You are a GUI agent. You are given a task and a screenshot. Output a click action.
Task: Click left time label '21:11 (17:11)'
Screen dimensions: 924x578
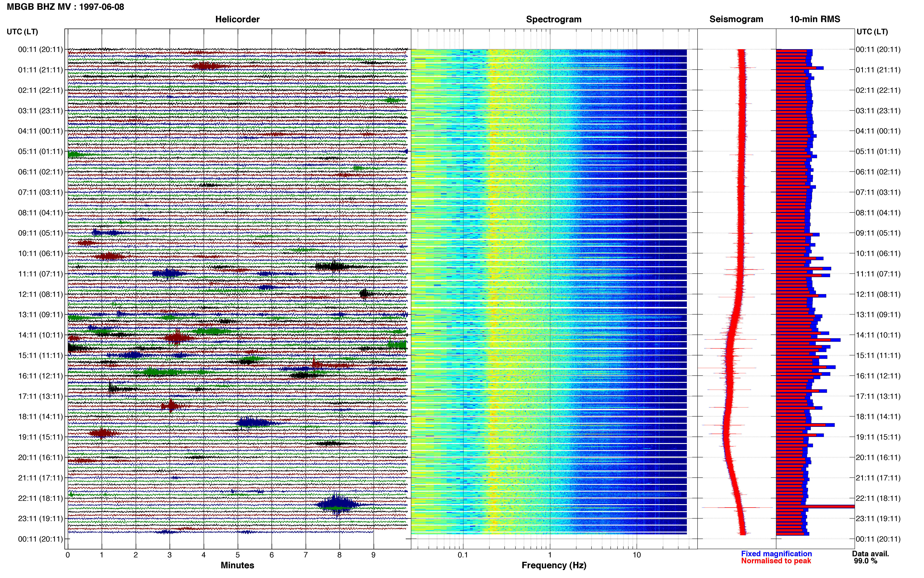click(x=41, y=478)
